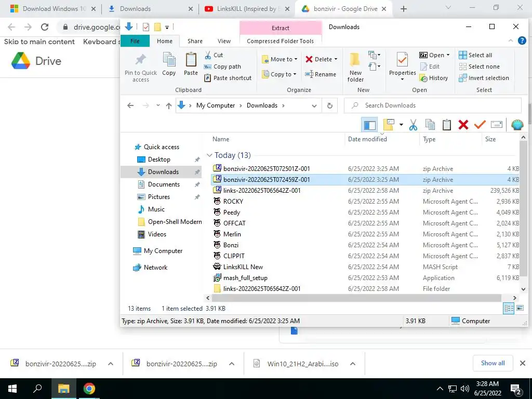
Task: Switch to the Share ribbon tab
Action: click(x=195, y=41)
